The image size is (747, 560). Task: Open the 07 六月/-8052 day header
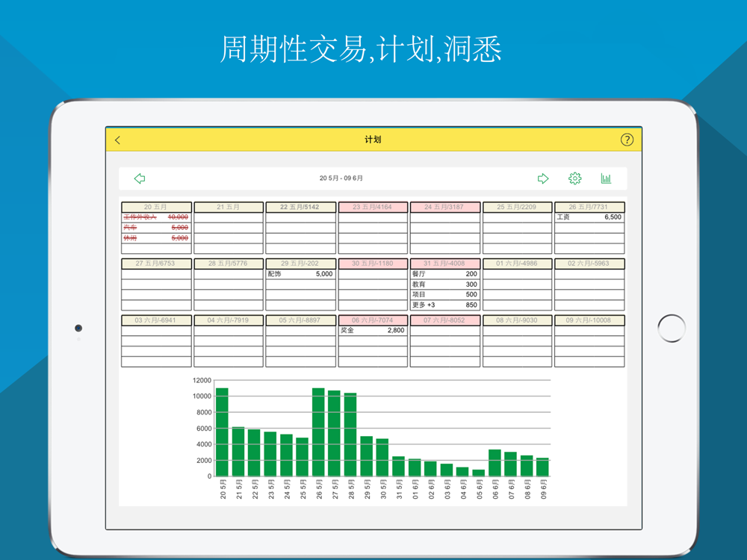pos(445,320)
